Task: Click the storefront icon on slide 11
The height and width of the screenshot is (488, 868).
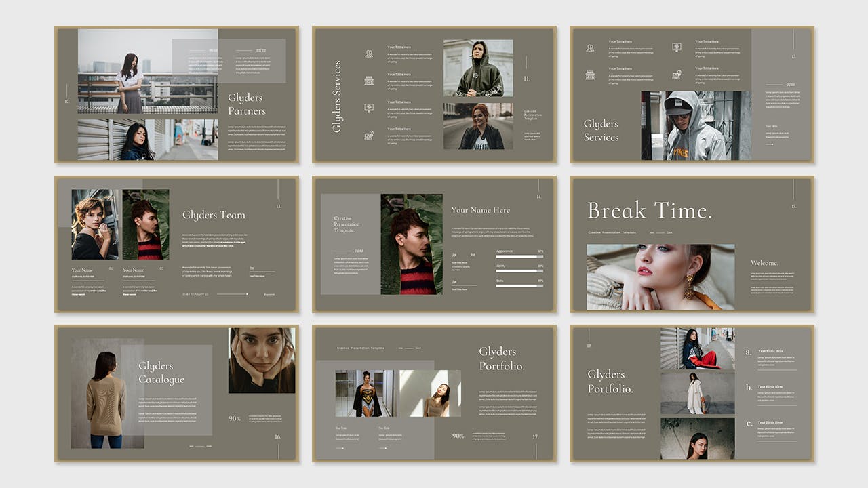Action: 369,81
